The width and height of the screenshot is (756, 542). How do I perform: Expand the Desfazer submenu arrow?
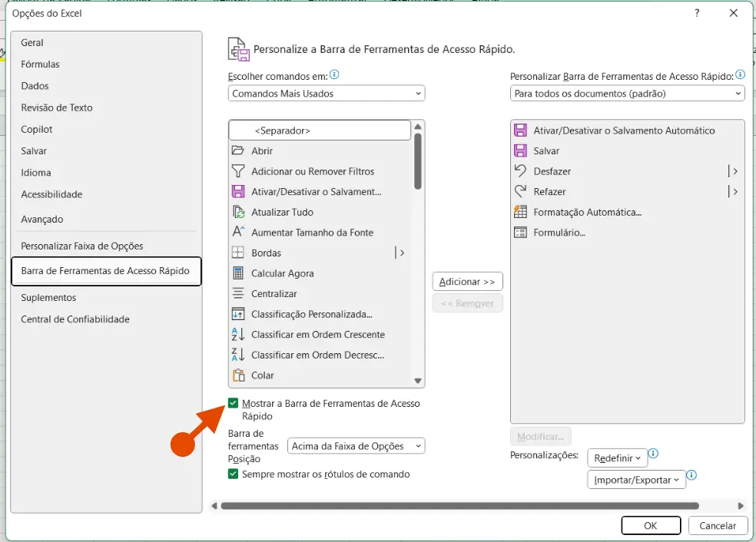[734, 171]
